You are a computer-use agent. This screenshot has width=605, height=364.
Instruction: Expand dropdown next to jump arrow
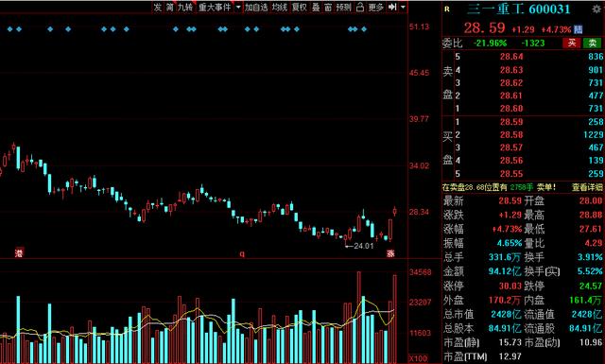tap(404, 7)
